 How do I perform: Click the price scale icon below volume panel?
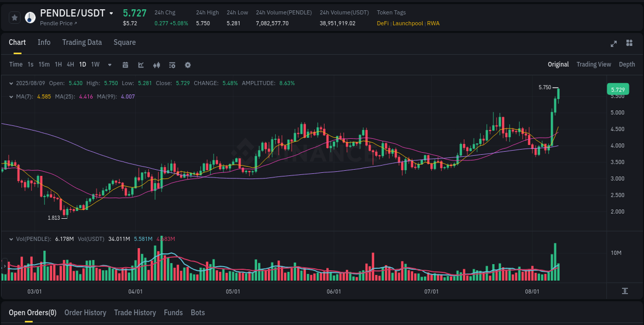pos(625,291)
